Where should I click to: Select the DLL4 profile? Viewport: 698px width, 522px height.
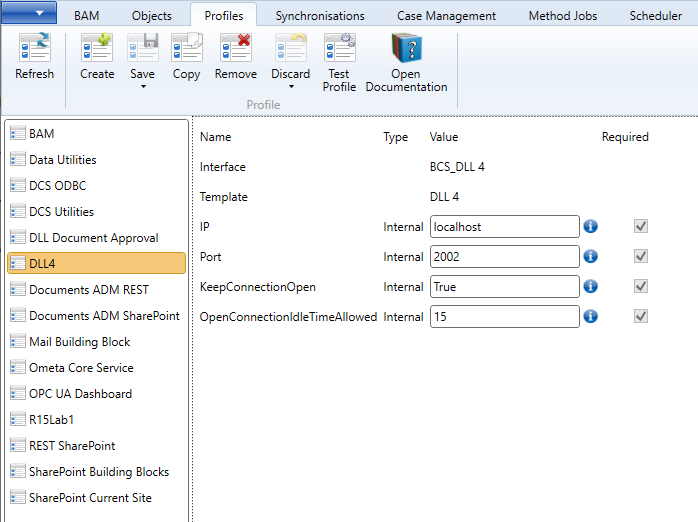97,263
